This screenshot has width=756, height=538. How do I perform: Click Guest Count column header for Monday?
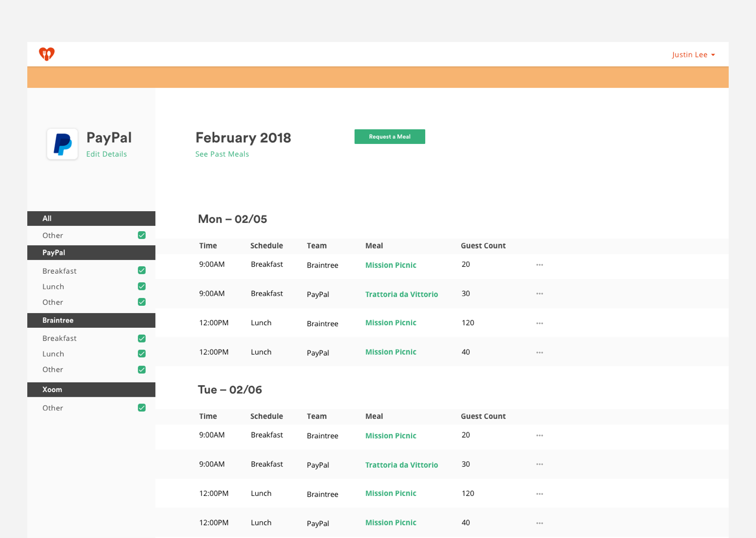click(x=483, y=246)
